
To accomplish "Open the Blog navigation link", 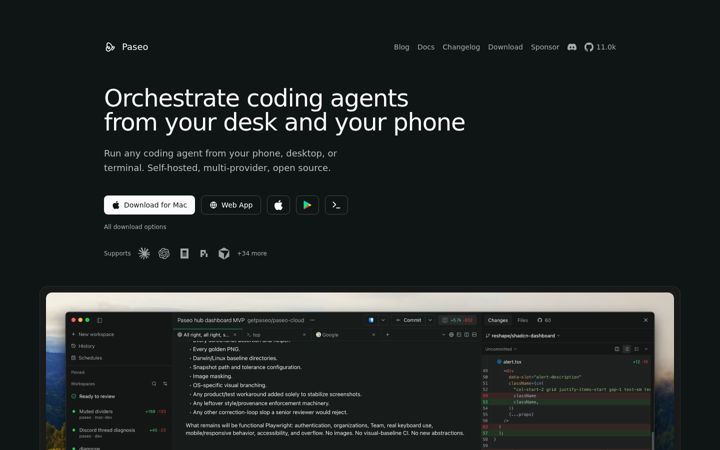I will coord(401,47).
